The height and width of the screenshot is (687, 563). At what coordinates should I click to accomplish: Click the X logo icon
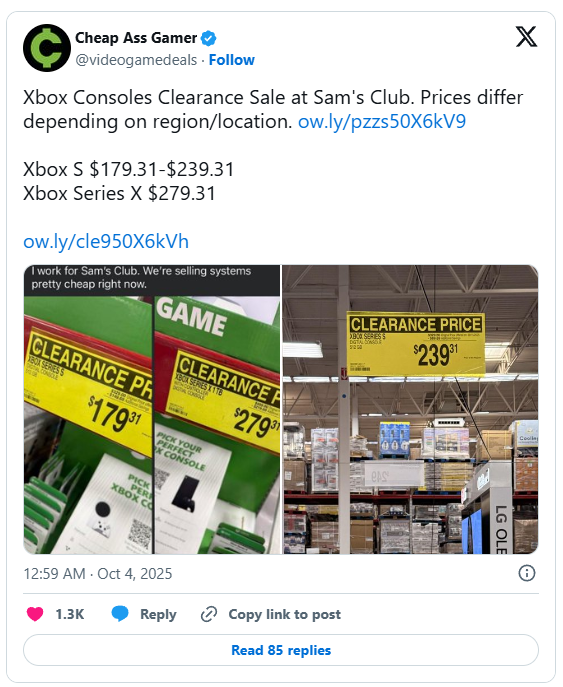click(x=526, y=37)
